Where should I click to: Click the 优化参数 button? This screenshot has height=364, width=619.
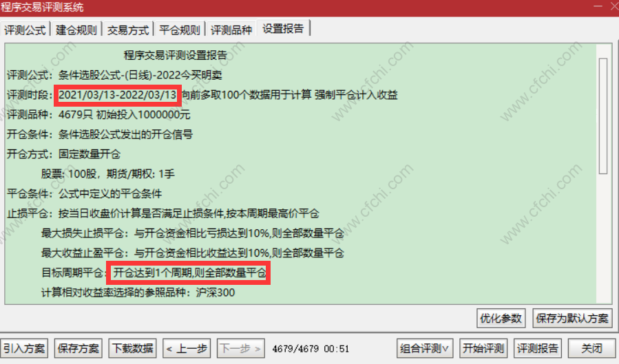pyautogui.click(x=501, y=319)
